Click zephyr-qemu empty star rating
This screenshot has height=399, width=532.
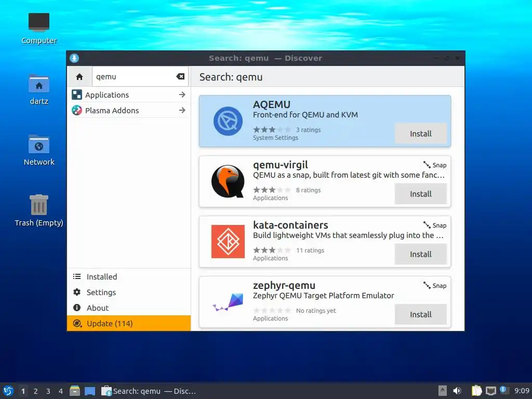tap(272, 311)
